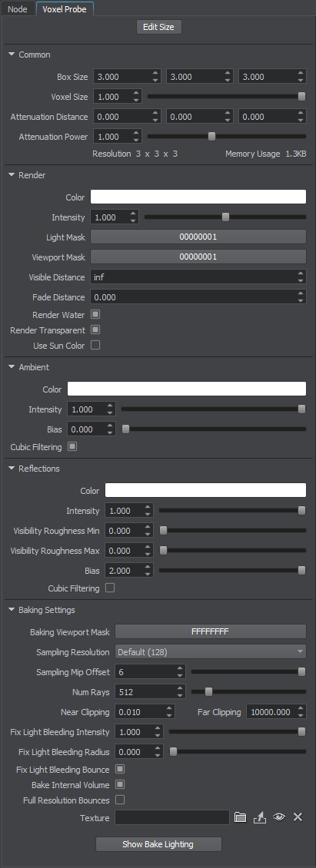The height and width of the screenshot is (868, 316).
Task: Open the Sampling Resolution dropdown
Action: (x=211, y=652)
